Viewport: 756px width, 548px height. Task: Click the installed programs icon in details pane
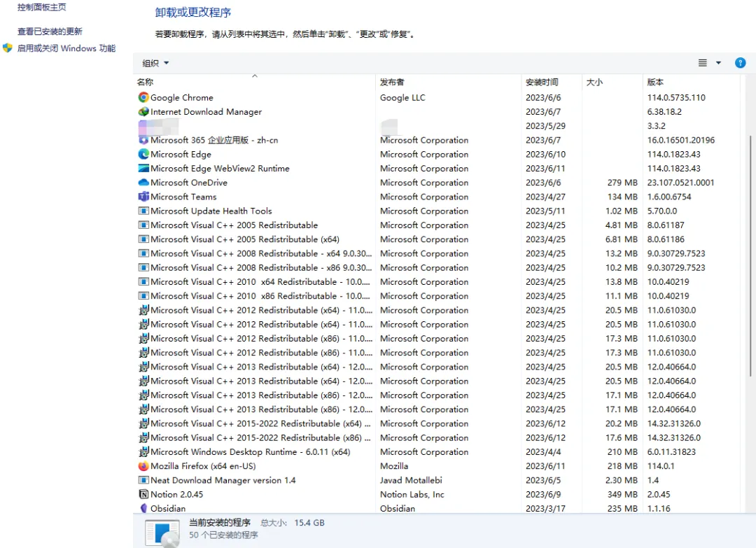[x=162, y=533]
